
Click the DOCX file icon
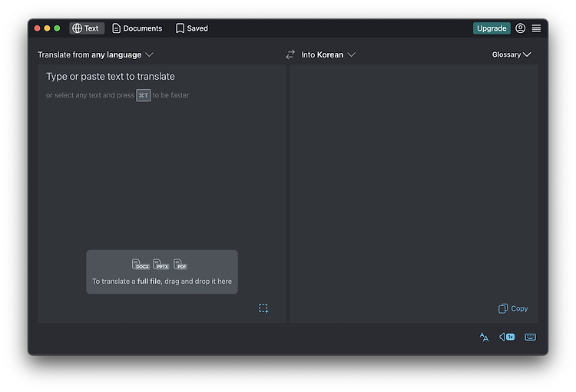(x=141, y=264)
